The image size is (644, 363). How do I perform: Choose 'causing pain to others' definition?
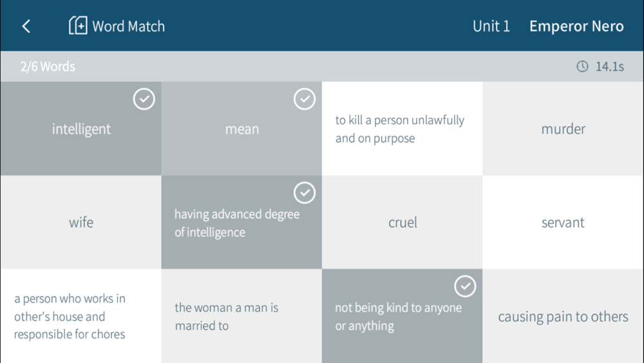point(563,316)
